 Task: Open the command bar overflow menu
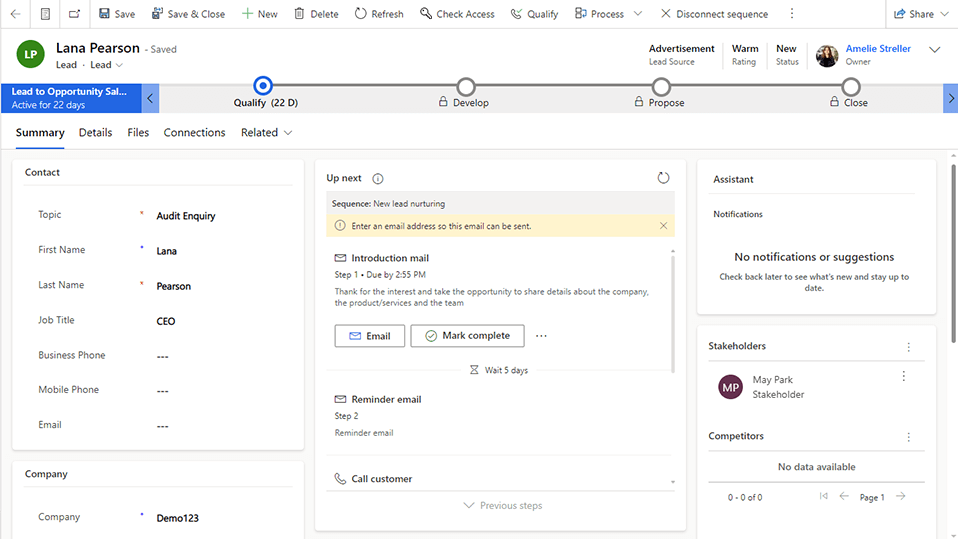point(793,14)
